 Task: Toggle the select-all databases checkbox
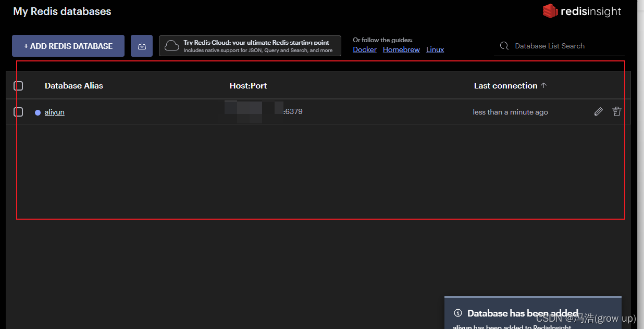tap(18, 85)
